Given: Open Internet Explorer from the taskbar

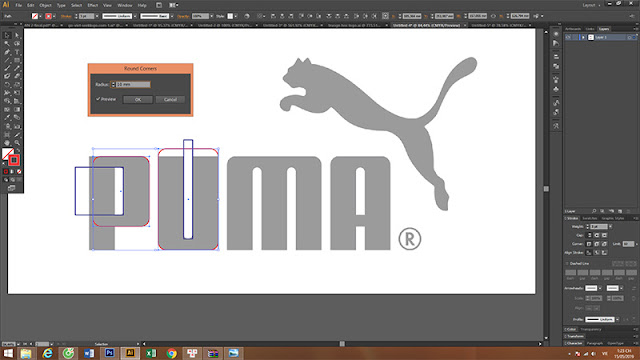Looking at the screenshot, I should coord(47,353).
